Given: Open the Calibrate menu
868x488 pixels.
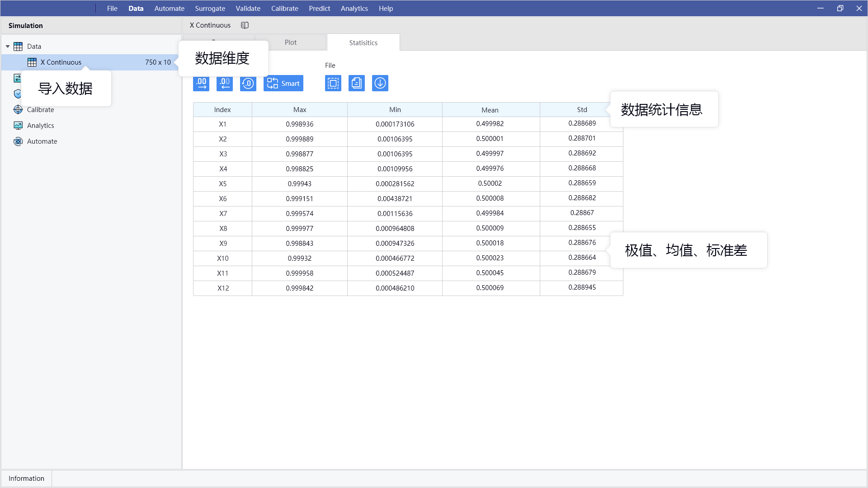Looking at the screenshot, I should 285,8.
